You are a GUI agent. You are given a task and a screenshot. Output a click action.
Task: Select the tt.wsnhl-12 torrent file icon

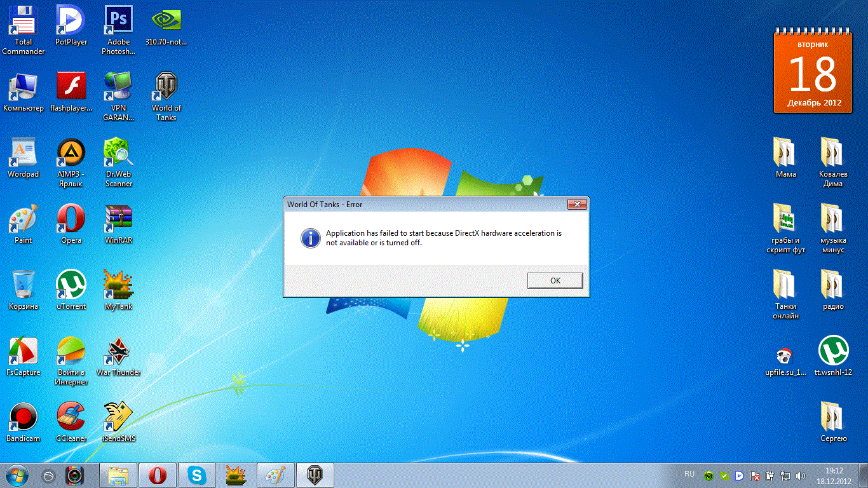pyautogui.click(x=833, y=356)
